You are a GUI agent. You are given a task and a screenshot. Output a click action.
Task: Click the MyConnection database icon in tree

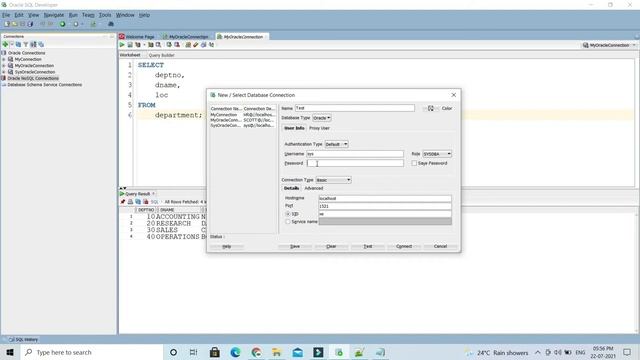coord(11,59)
